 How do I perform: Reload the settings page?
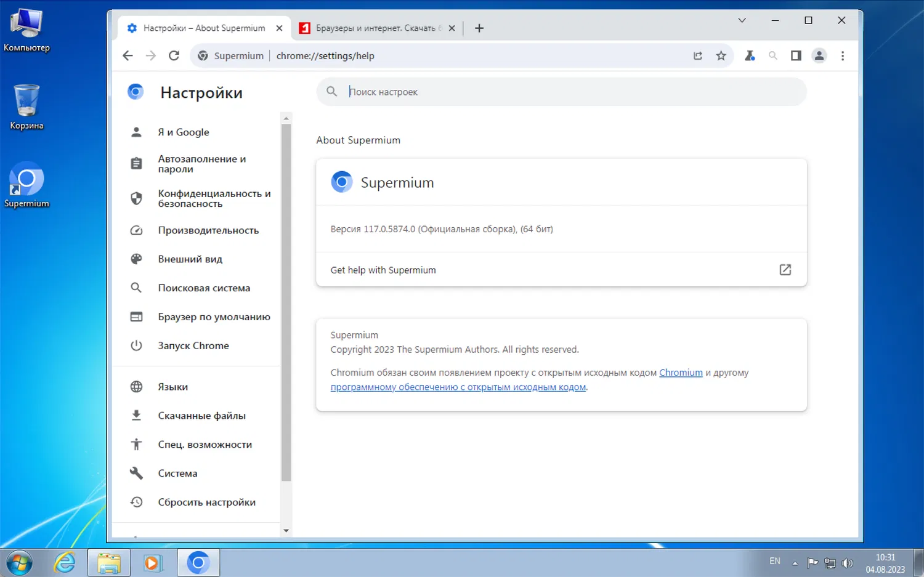click(174, 55)
